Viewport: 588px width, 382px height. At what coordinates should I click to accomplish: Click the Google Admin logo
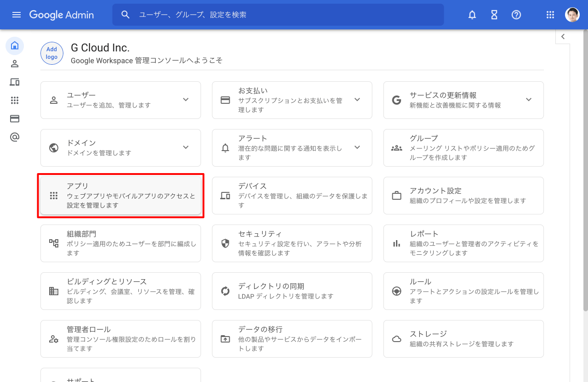pyautogui.click(x=62, y=15)
